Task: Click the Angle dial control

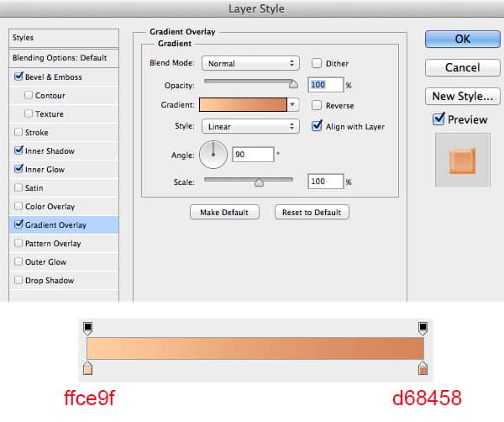Action: [213, 154]
